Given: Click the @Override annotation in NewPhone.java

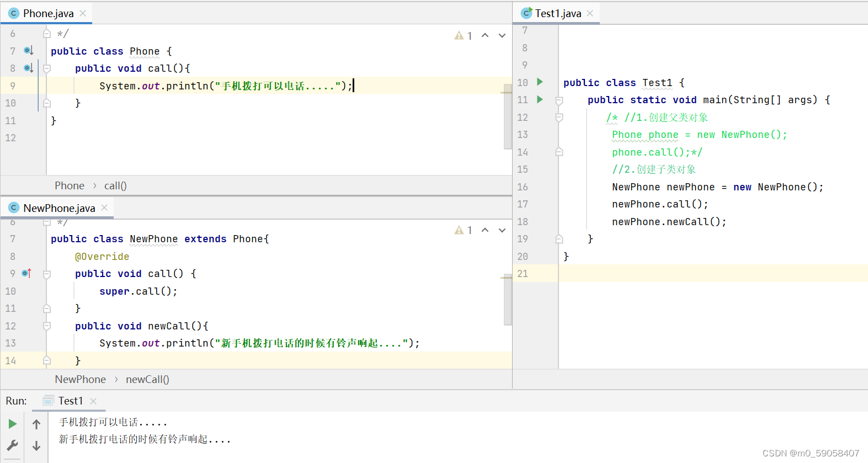Looking at the screenshot, I should coord(102,257).
